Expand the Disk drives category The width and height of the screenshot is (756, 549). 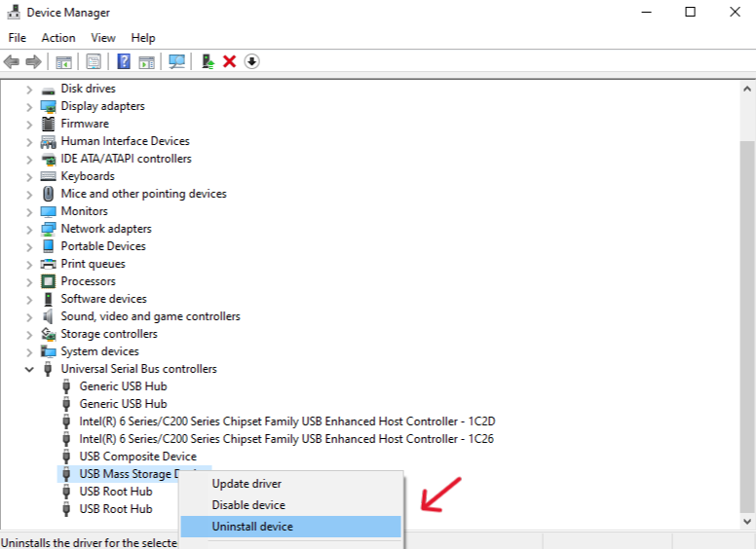coord(29,90)
